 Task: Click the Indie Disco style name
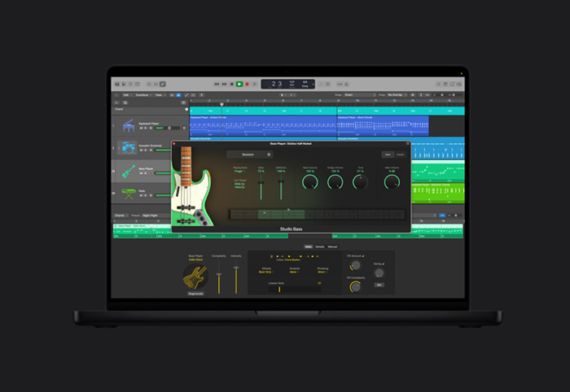click(195, 259)
